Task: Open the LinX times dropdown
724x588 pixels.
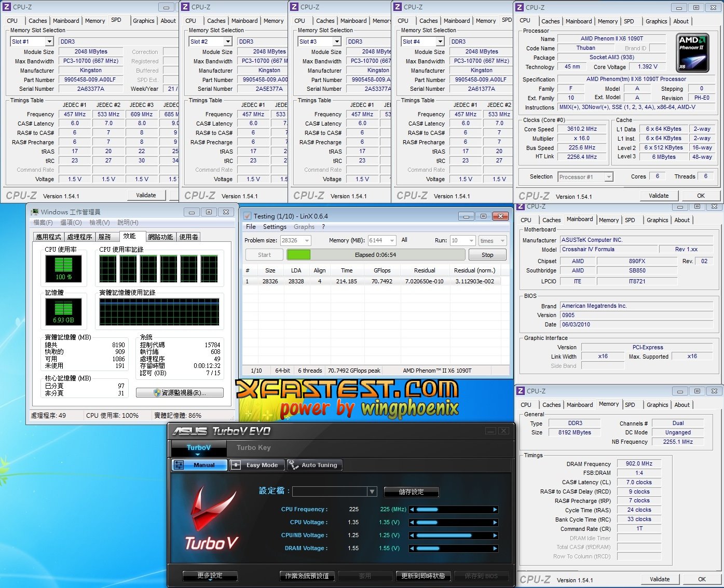Action: coord(502,241)
